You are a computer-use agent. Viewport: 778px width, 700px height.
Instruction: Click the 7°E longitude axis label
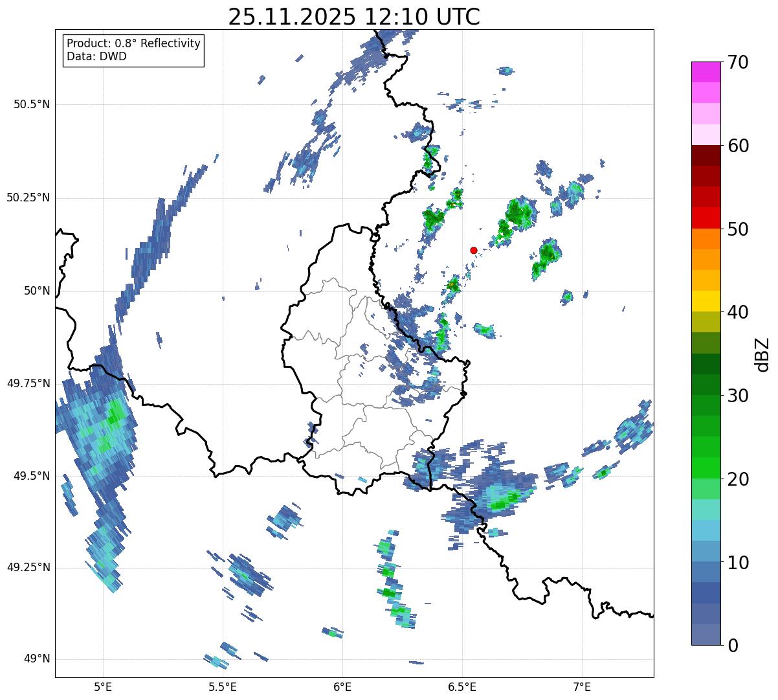coord(582,686)
